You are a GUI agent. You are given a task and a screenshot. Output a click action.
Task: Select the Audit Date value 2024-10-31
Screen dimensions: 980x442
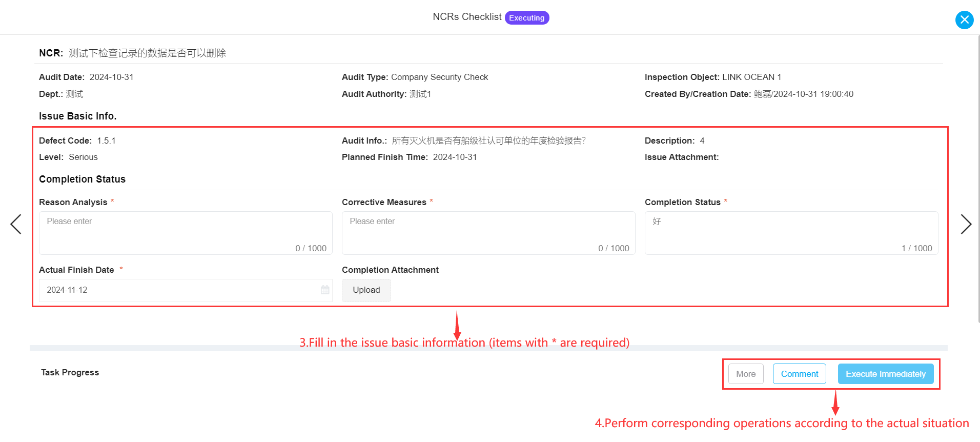coord(112,77)
